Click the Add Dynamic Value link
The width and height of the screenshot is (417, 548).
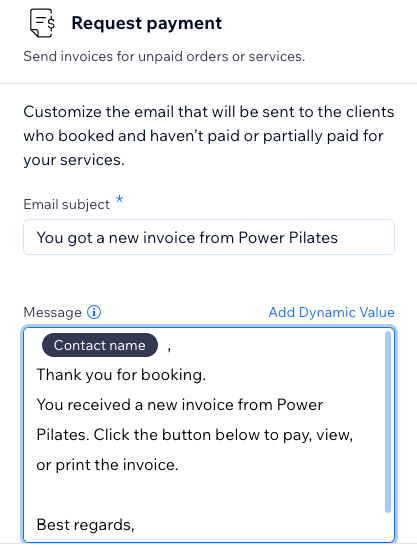tap(331, 312)
